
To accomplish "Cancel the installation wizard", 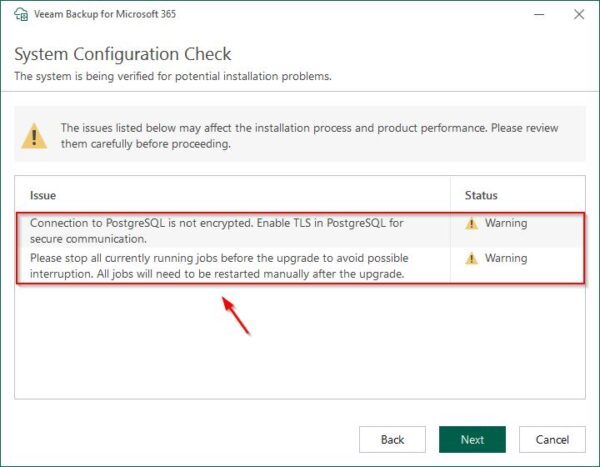I will pos(552,439).
